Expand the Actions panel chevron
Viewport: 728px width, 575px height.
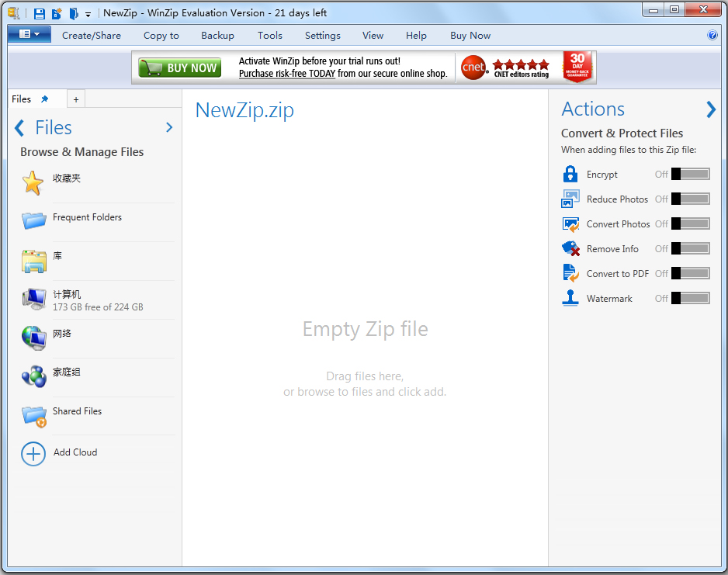(712, 109)
